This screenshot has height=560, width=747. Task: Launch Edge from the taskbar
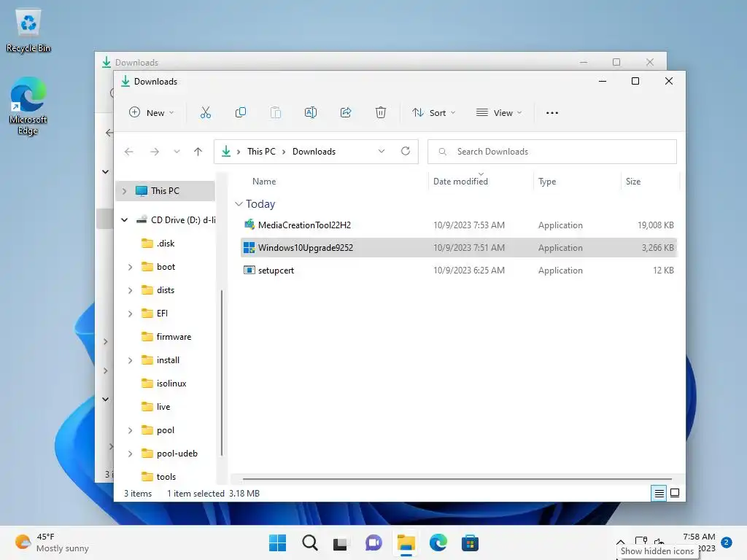pyautogui.click(x=438, y=542)
